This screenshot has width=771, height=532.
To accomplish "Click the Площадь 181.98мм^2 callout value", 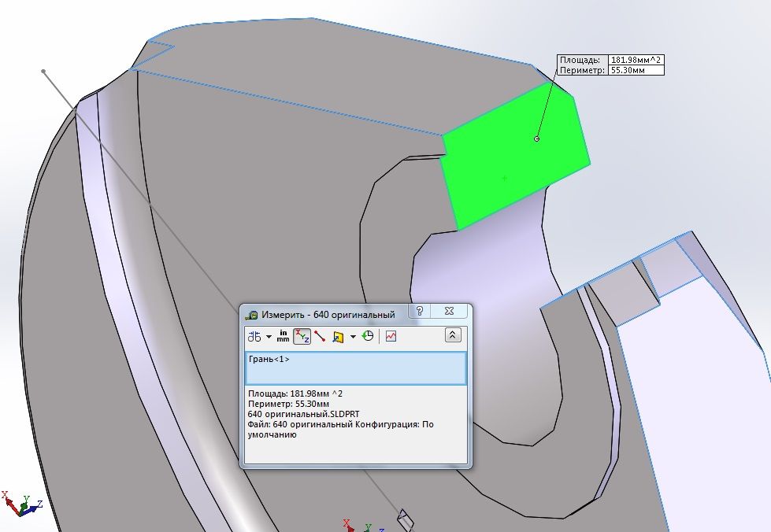I will coord(636,60).
